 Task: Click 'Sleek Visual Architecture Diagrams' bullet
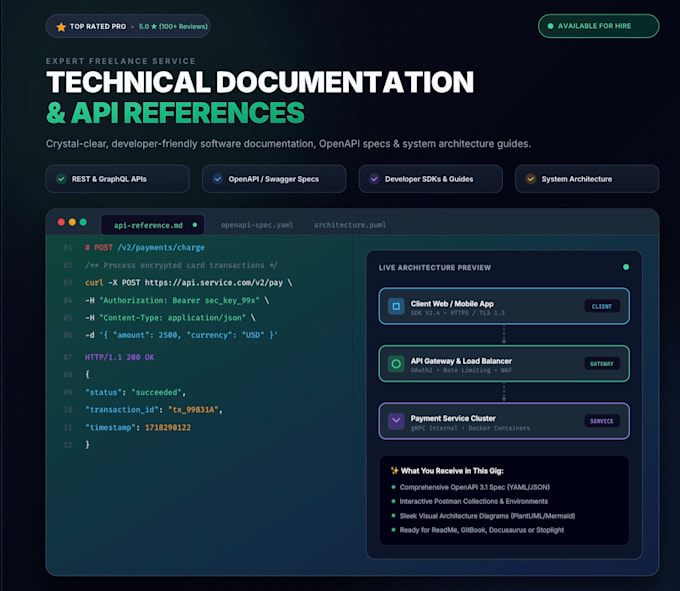click(487, 516)
